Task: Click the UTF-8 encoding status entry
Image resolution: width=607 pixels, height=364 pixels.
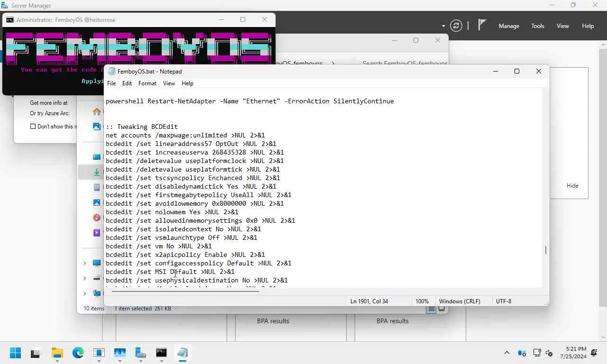Action: click(504, 301)
